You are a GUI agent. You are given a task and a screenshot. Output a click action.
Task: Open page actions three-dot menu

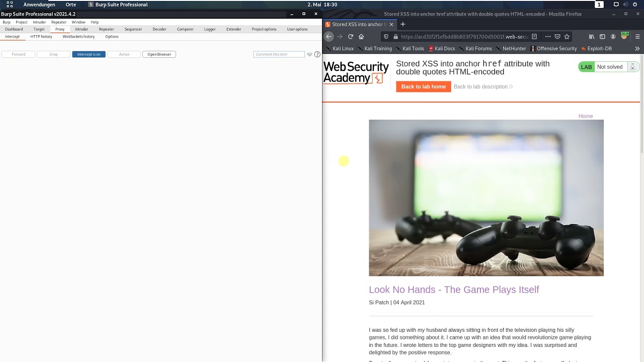point(548,36)
